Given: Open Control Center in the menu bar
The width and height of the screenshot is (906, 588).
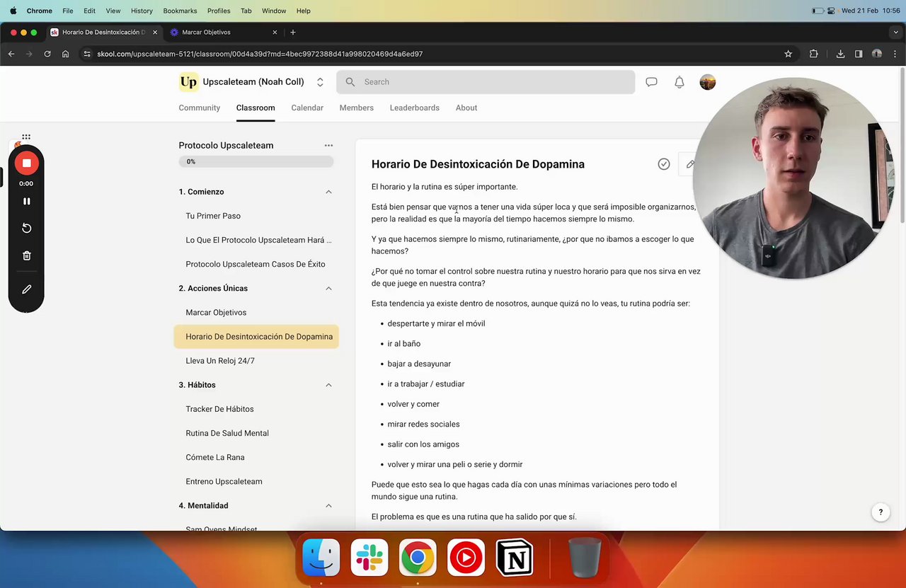Looking at the screenshot, I should 832,11.
